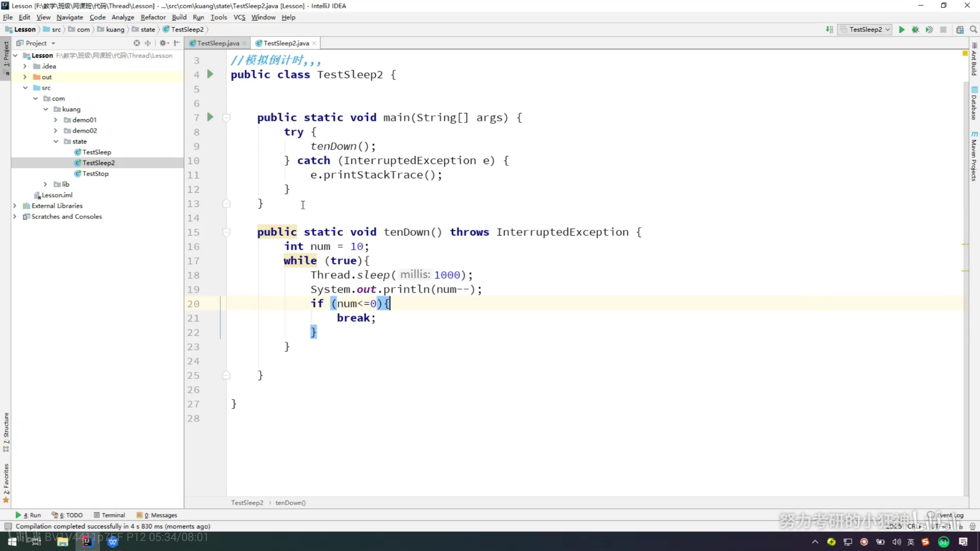Click the run gutter arrow beside class TestSleep2
Viewport: 980px width, 551px height.
coord(210,74)
